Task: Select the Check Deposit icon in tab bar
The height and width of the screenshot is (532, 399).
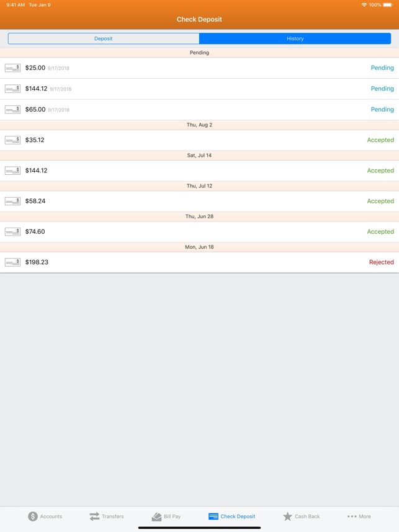Action: point(213,516)
